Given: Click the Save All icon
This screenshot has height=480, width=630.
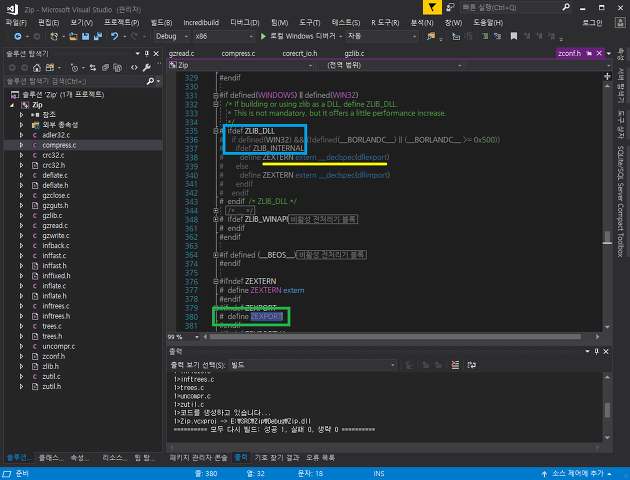Looking at the screenshot, I should pos(98,37).
